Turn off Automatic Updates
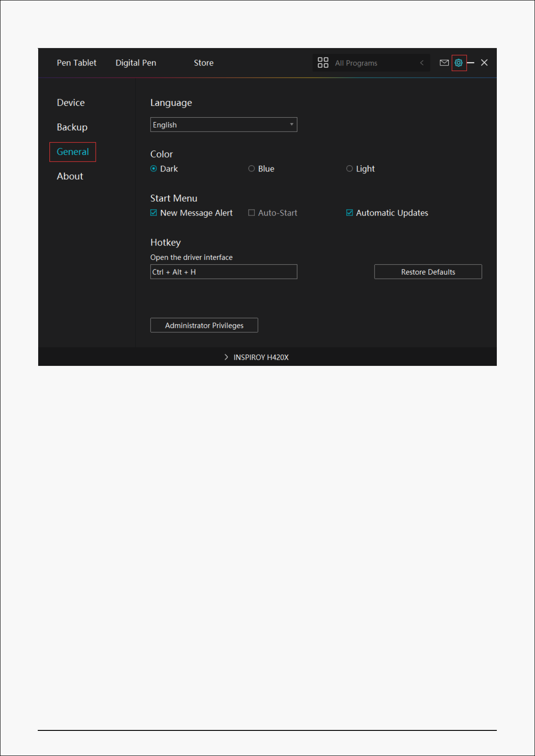This screenshot has height=756, width=535. coord(349,213)
